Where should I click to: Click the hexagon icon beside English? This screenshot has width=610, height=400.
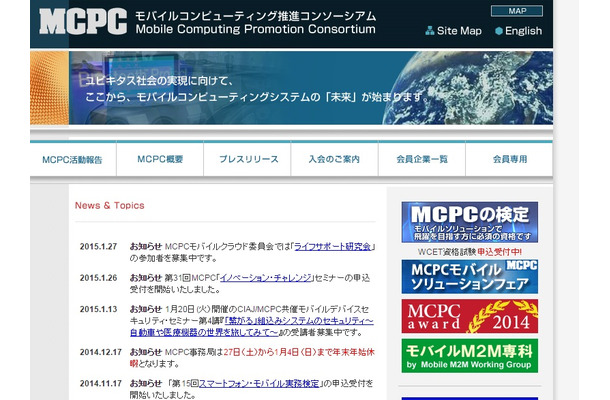tap(499, 31)
